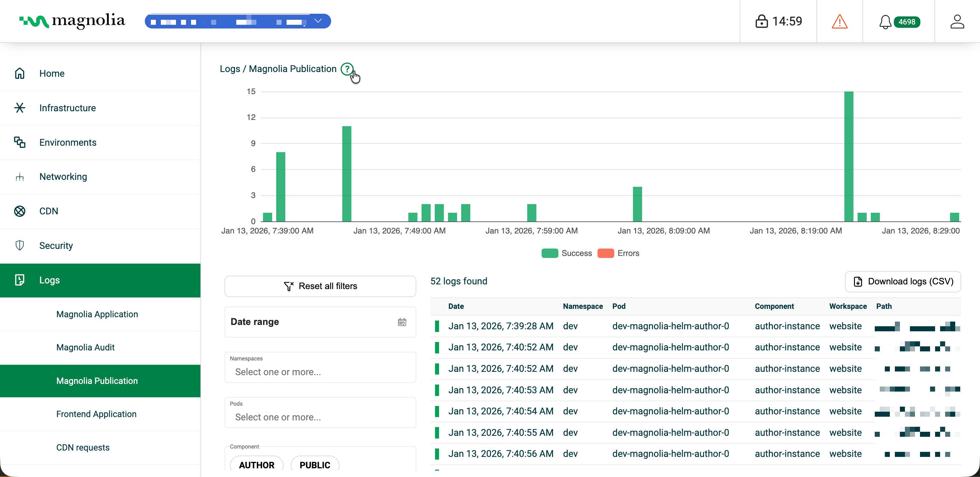Select the Infrastructure icon in the sidebar
Image resolution: width=980 pixels, height=477 pixels.
coord(20,108)
